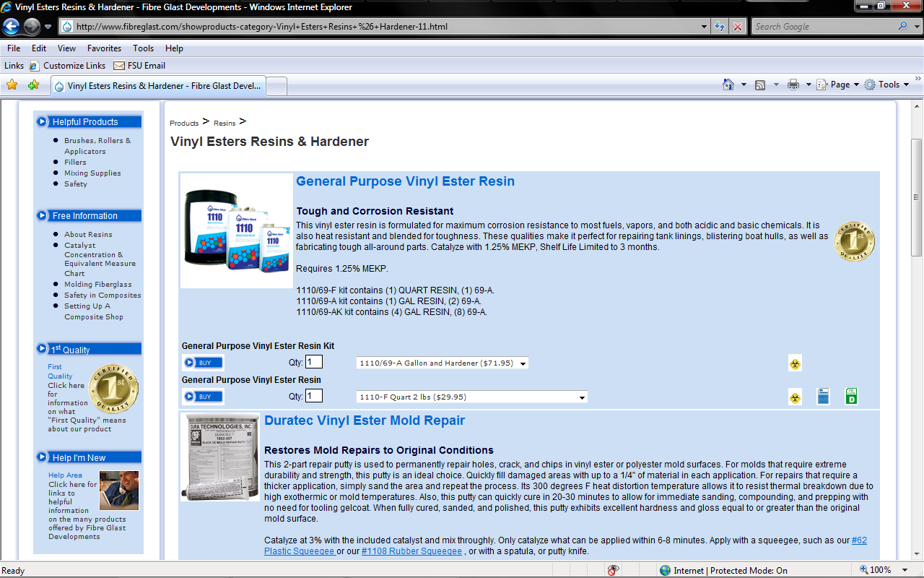
Task: Click the popup blocker status bar icon
Action: click(613, 570)
